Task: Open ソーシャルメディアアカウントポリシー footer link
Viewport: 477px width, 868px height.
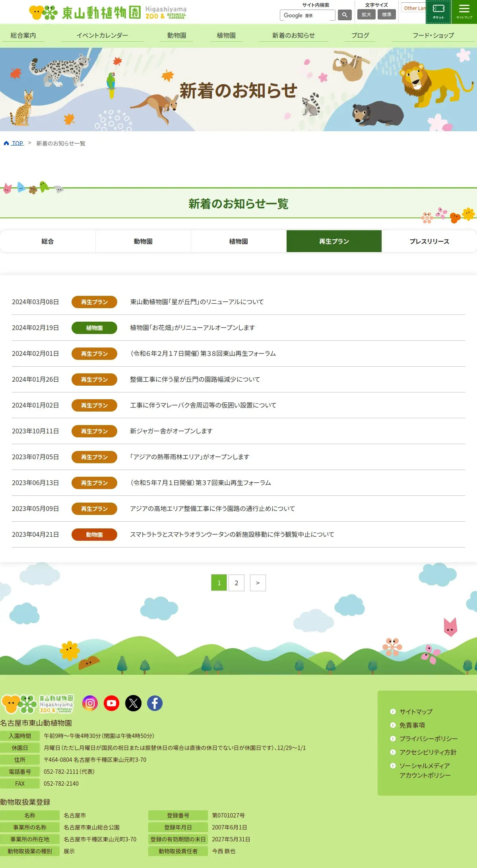Action: point(425,770)
